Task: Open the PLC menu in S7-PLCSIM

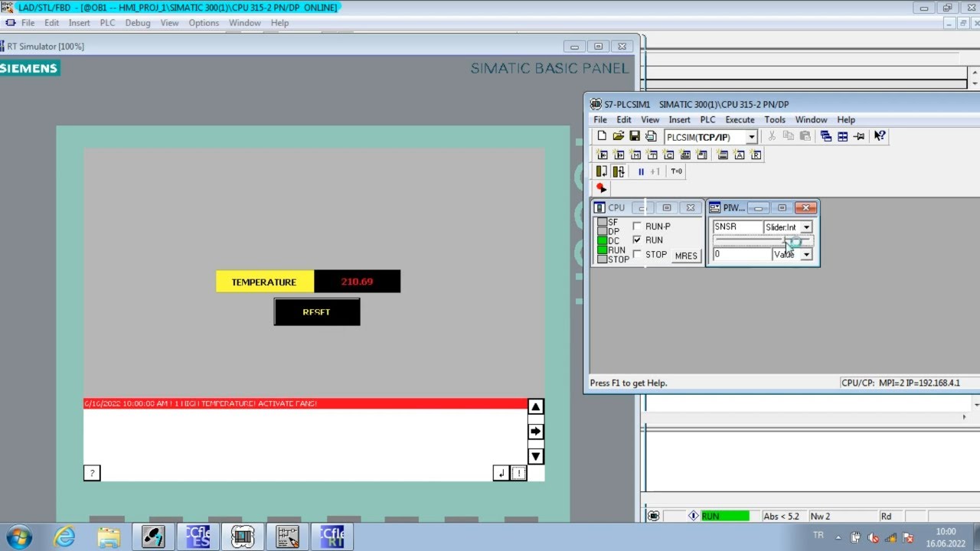Action: coord(707,119)
